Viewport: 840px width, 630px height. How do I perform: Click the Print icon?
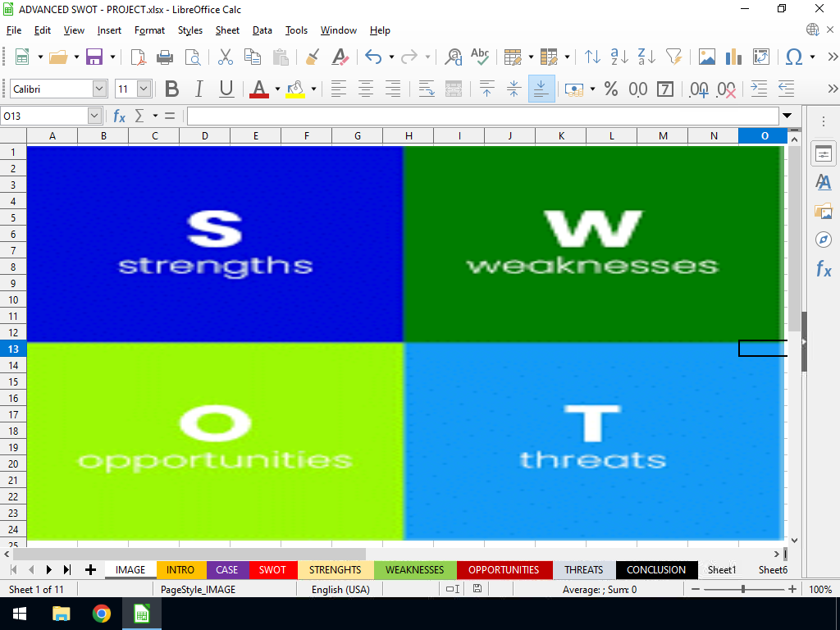(x=164, y=57)
